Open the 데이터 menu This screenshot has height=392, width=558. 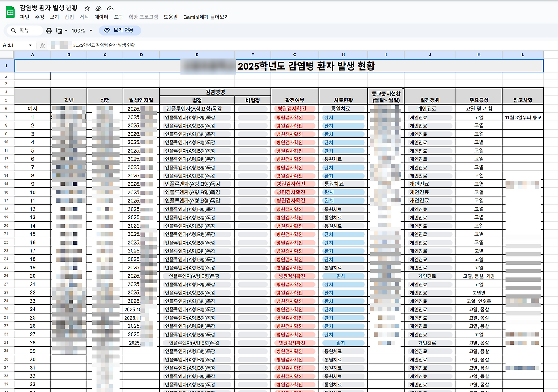101,17
